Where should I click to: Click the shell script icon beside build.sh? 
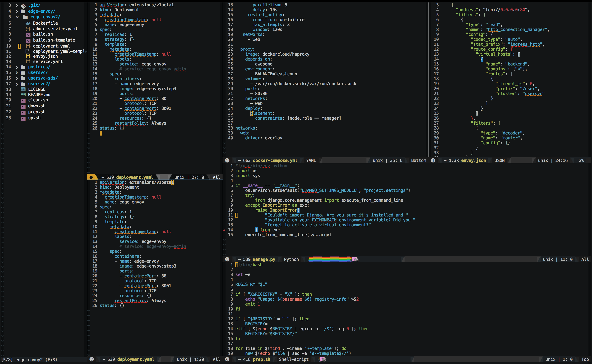[x=28, y=34]
